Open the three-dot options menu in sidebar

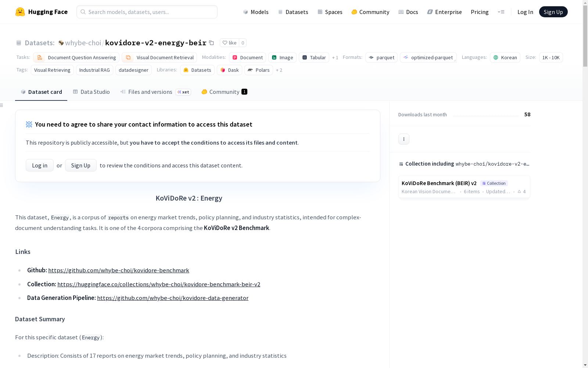click(x=404, y=139)
